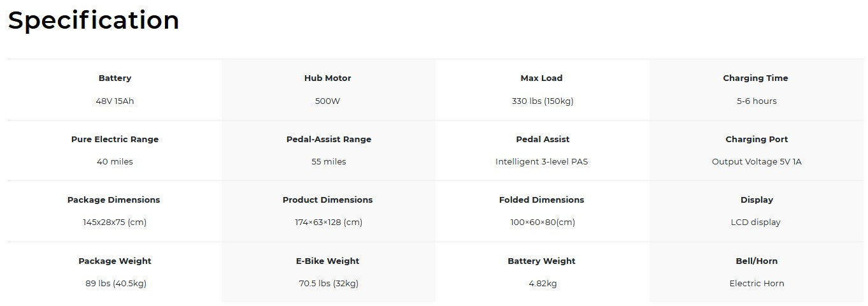The image size is (868, 306).
Task: Click the Specification heading
Action: coord(94,20)
